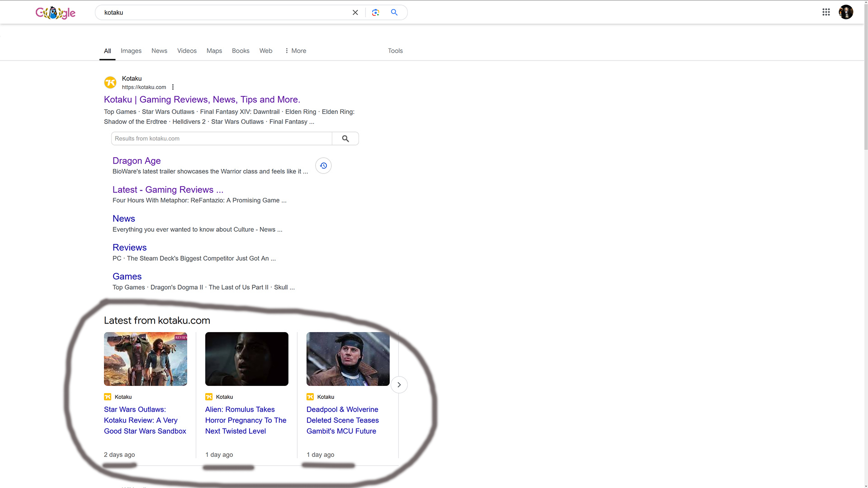Open three-dot options for kotaku.com result
The height and width of the screenshot is (488, 868).
[x=173, y=87]
